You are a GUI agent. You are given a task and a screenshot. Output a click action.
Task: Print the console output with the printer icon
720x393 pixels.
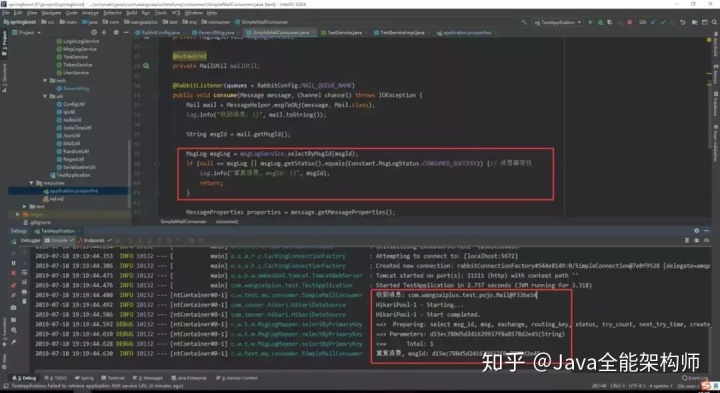click(x=24, y=292)
